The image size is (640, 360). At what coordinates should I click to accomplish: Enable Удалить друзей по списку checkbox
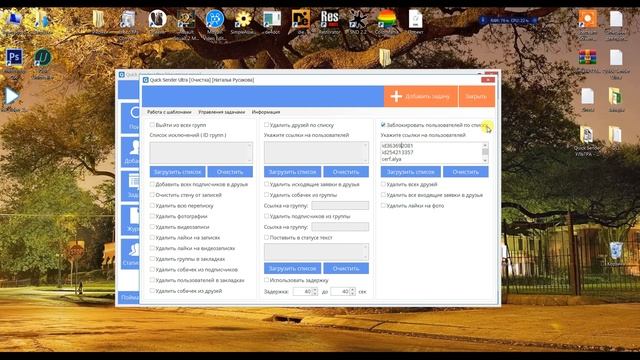tap(266, 125)
